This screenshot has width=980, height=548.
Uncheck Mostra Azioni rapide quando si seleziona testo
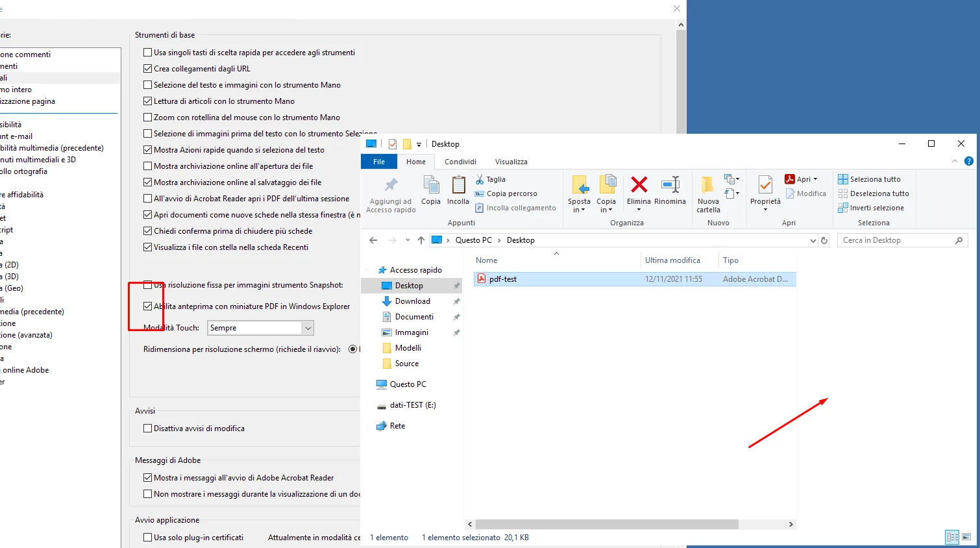pyautogui.click(x=148, y=150)
